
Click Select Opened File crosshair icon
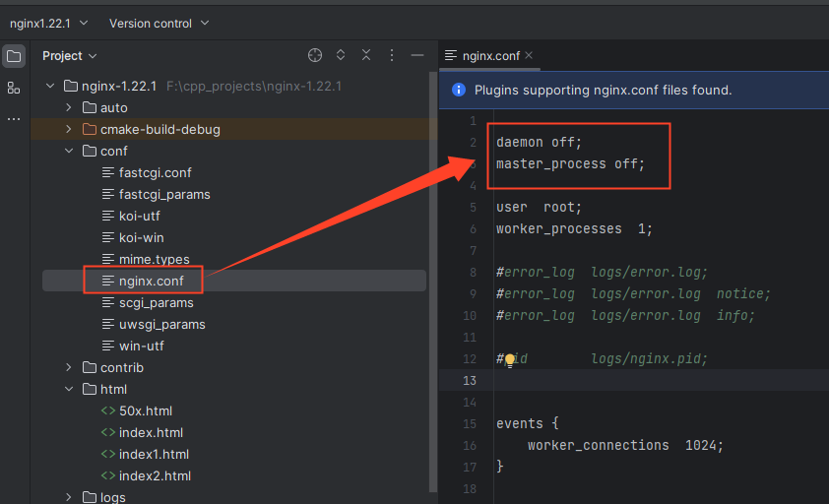pyautogui.click(x=315, y=55)
